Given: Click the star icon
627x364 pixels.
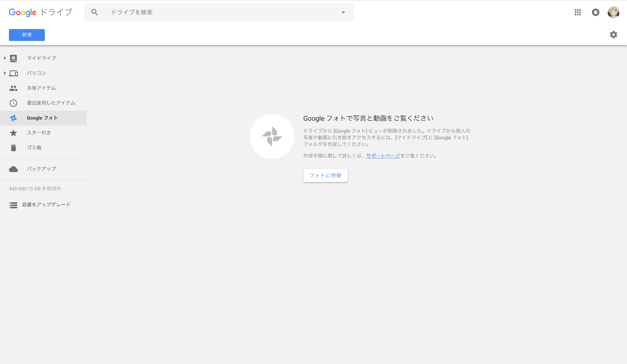Looking at the screenshot, I should tap(13, 133).
